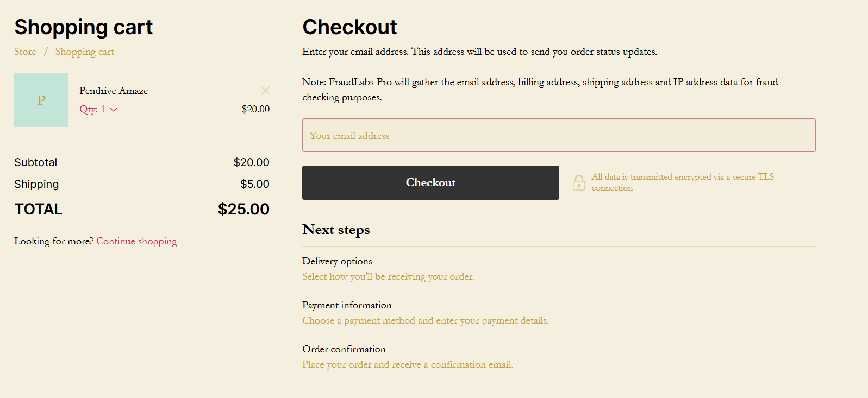Click the Pendrive Amaze $20.00 item price
This screenshot has height=398, width=868.
click(255, 109)
